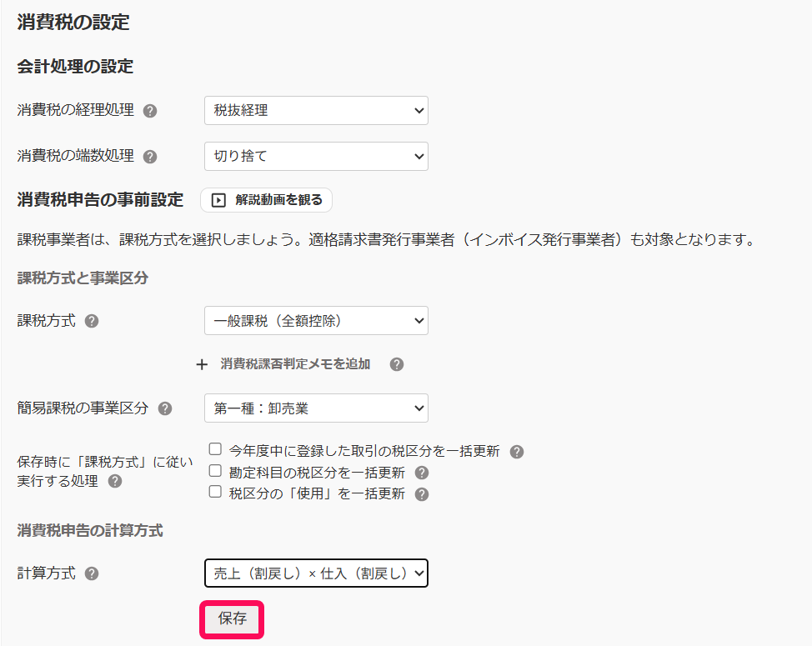The height and width of the screenshot is (646, 812).
Task: Click help icon beside 消費税課否判定メモを追加
Action: pyautogui.click(x=397, y=364)
